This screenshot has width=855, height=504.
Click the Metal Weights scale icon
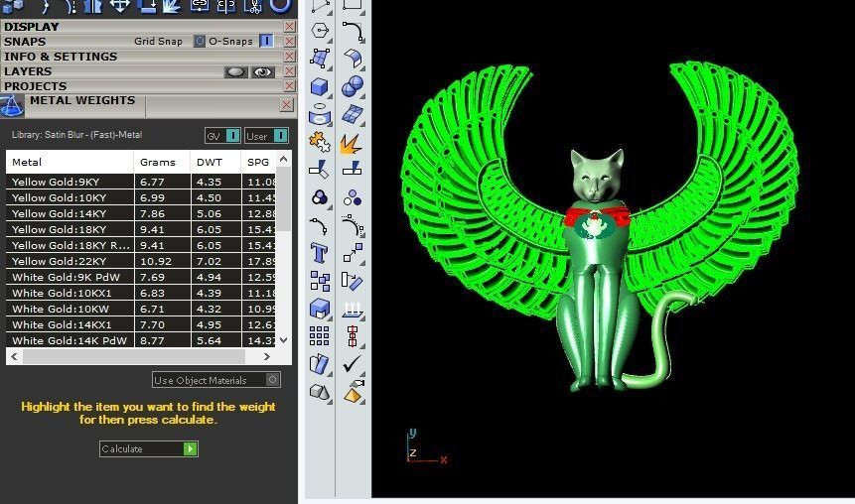pos(12,106)
